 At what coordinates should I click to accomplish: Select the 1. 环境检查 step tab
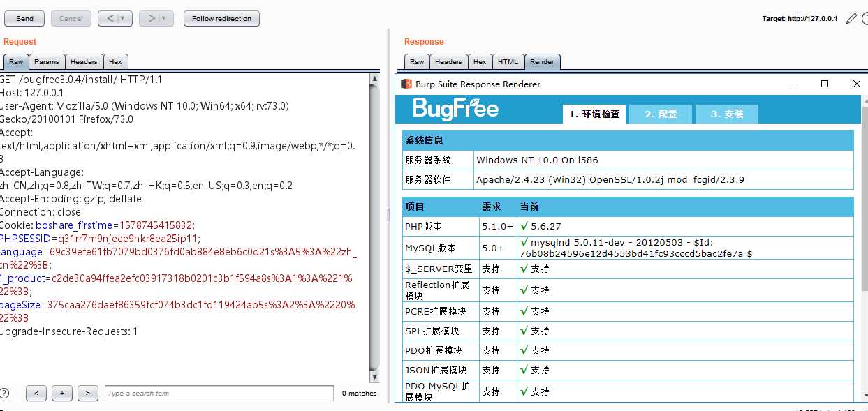point(594,114)
